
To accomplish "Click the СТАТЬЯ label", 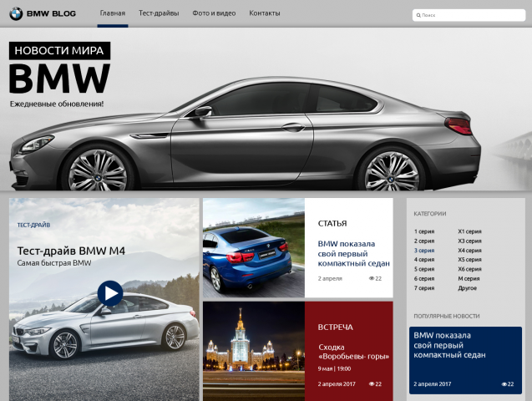I will 332,223.
